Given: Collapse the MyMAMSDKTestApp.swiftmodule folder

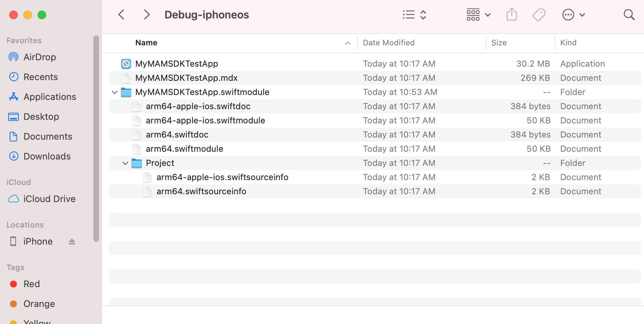Looking at the screenshot, I should [x=115, y=92].
